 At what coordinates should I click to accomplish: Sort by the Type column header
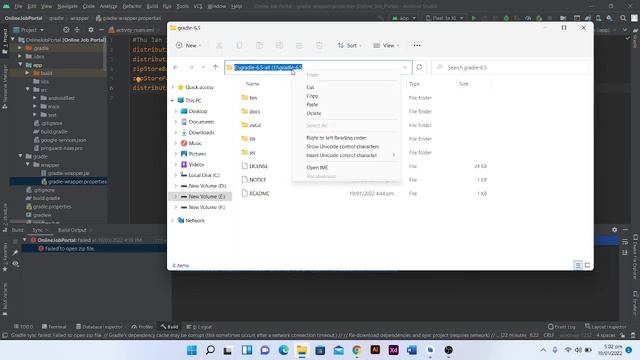click(x=414, y=84)
